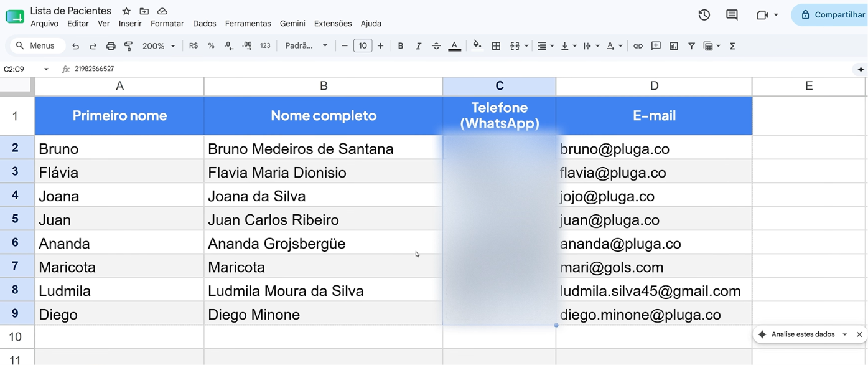Image resolution: width=868 pixels, height=365 pixels.
Task: Open the fill color bucket
Action: pyautogui.click(x=477, y=45)
